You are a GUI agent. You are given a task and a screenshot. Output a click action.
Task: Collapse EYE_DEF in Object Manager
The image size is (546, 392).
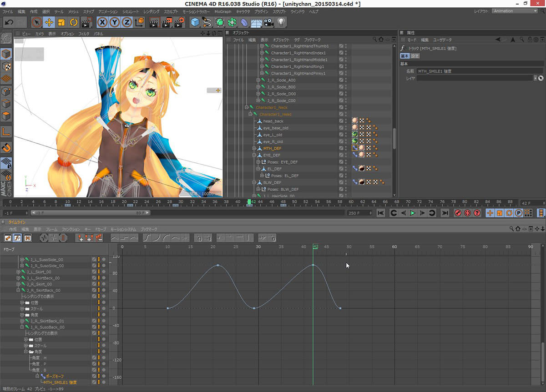click(254, 155)
